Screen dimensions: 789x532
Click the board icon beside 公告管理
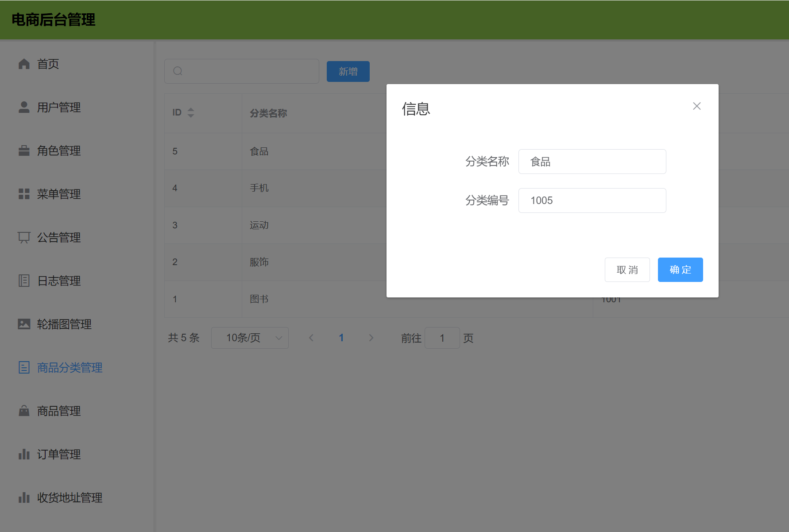(x=24, y=237)
